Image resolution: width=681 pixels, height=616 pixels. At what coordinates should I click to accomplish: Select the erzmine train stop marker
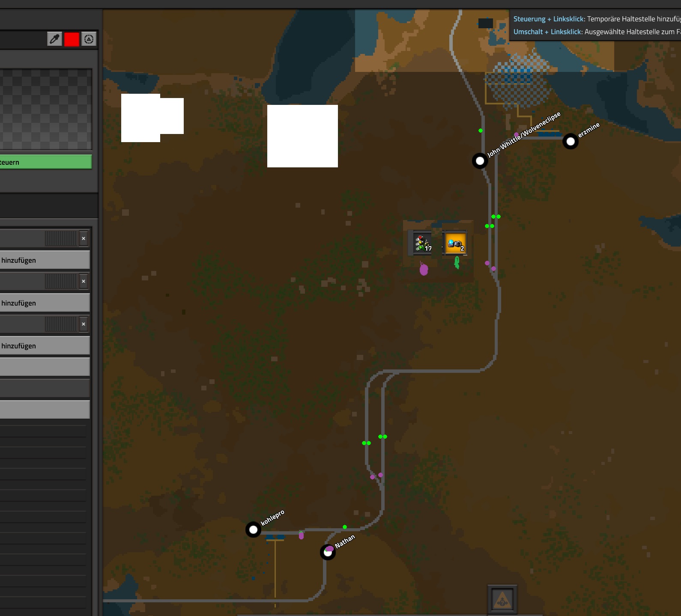[x=570, y=141]
